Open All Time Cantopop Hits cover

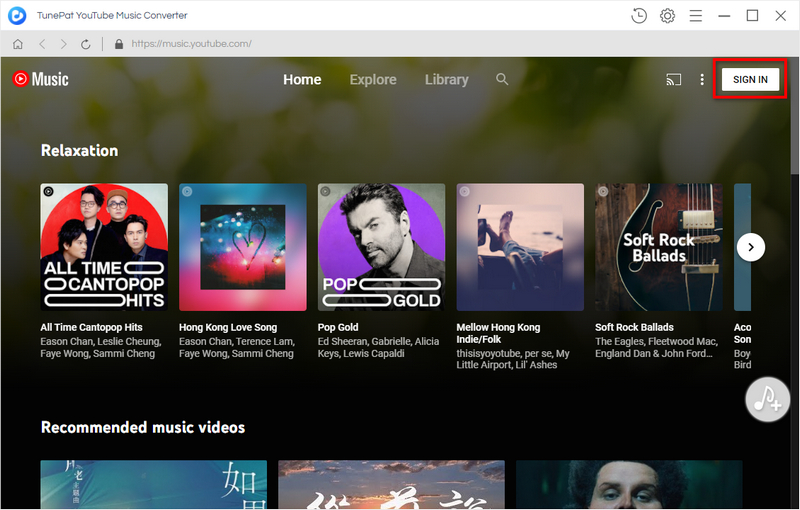click(104, 247)
